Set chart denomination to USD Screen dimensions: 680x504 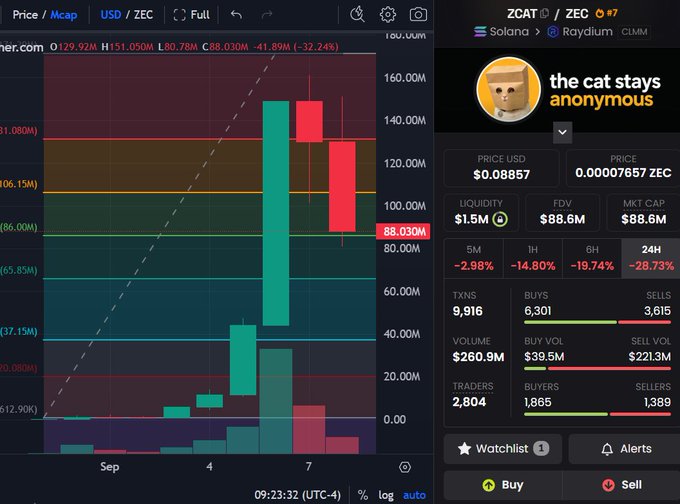111,15
